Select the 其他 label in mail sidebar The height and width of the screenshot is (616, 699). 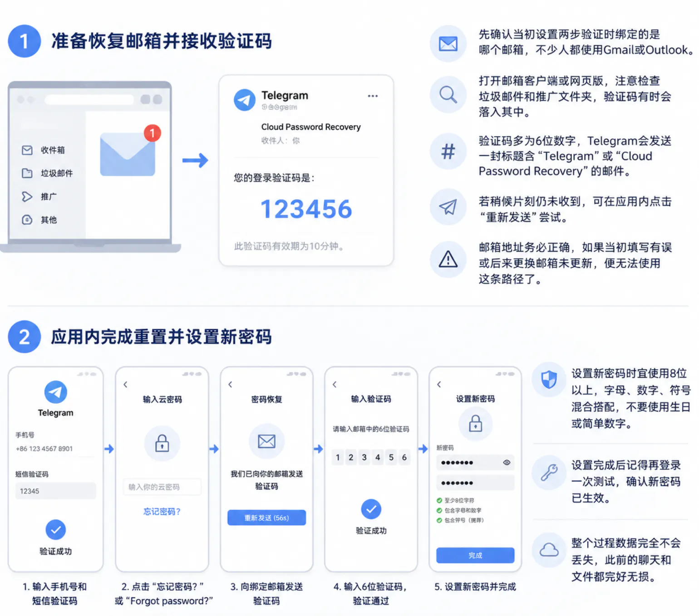click(49, 220)
